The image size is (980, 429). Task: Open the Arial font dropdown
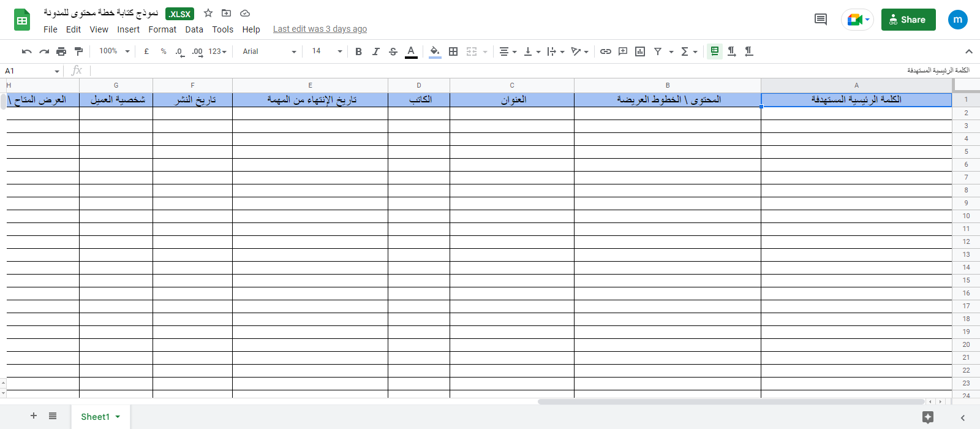(269, 51)
